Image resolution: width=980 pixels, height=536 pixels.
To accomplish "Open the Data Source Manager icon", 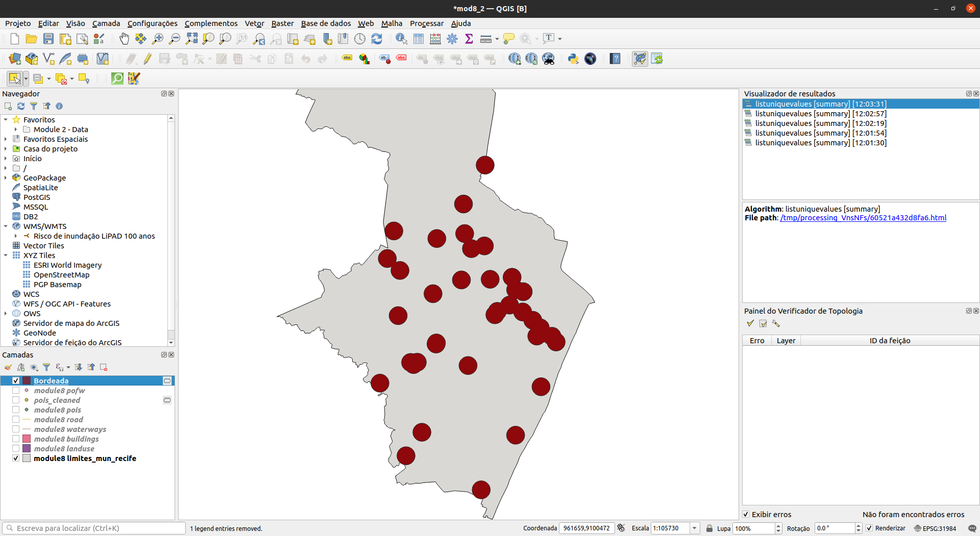I will tap(15, 59).
